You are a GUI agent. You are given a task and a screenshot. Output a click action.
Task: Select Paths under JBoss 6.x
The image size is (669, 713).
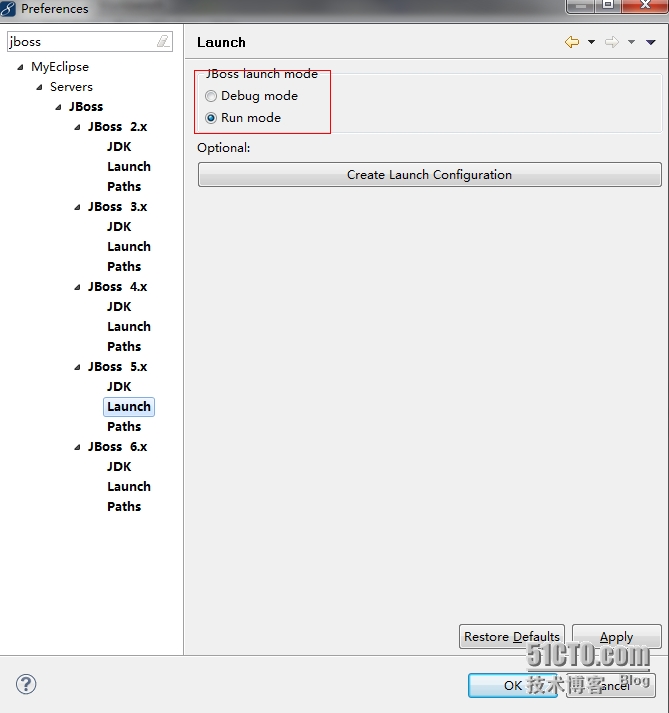click(124, 507)
